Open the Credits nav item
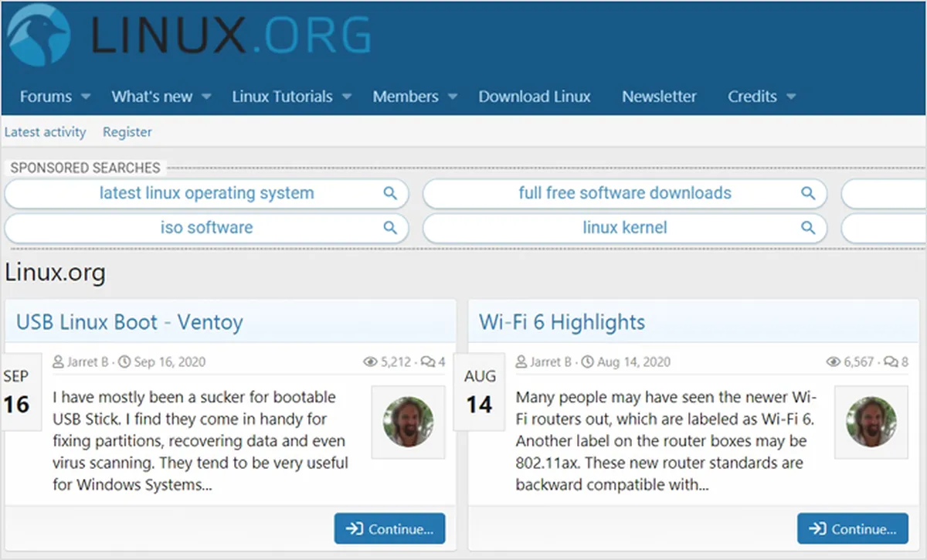 pyautogui.click(x=752, y=97)
